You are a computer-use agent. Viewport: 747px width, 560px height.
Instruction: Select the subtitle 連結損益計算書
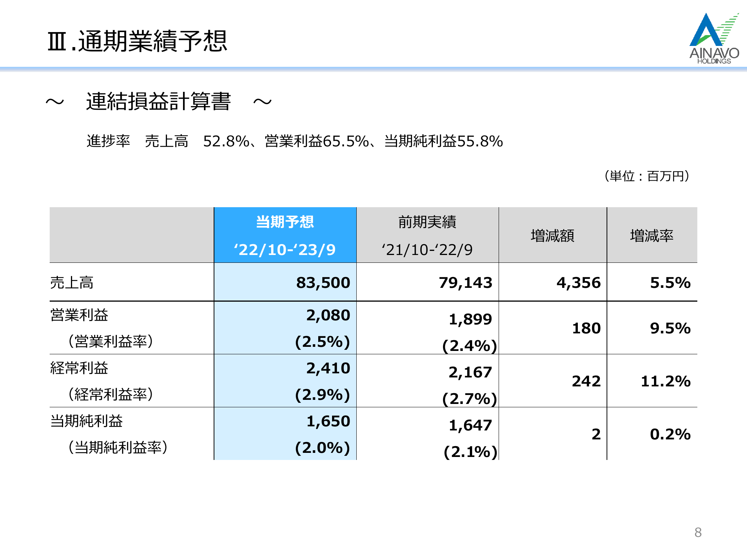[159, 101]
